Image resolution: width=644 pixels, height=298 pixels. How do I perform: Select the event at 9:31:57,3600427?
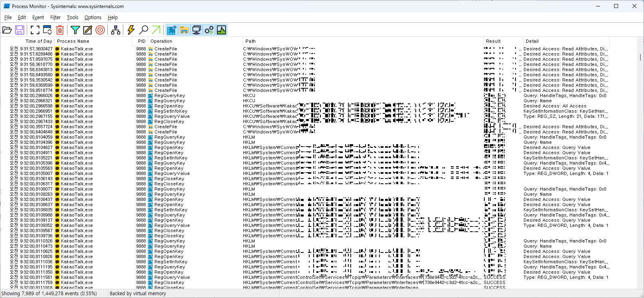click(x=305, y=49)
